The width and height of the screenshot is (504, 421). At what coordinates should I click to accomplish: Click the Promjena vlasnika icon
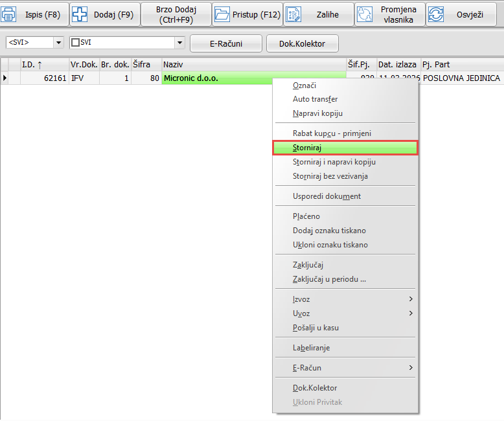pos(364,14)
